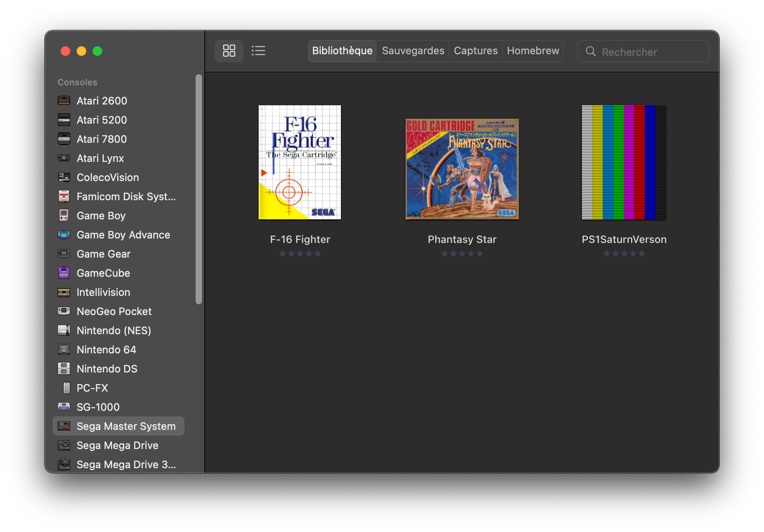Viewport: 764px width, 532px height.
Task: Click the PS1SaturnVerson game title
Action: click(x=624, y=239)
